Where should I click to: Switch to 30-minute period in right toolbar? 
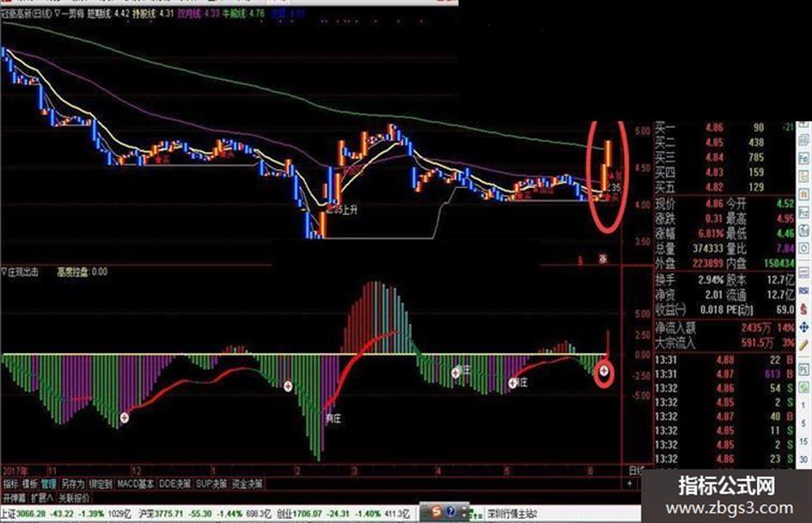(803, 459)
